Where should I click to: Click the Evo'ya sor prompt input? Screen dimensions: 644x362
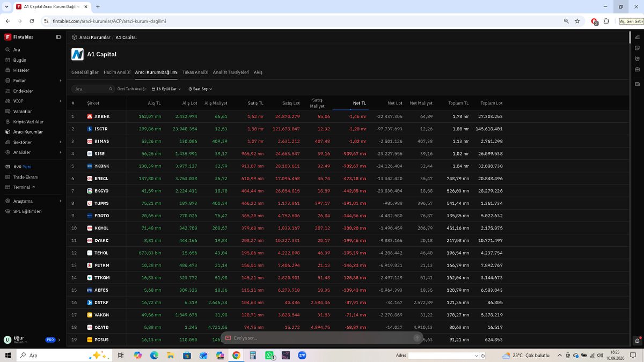(x=322, y=338)
